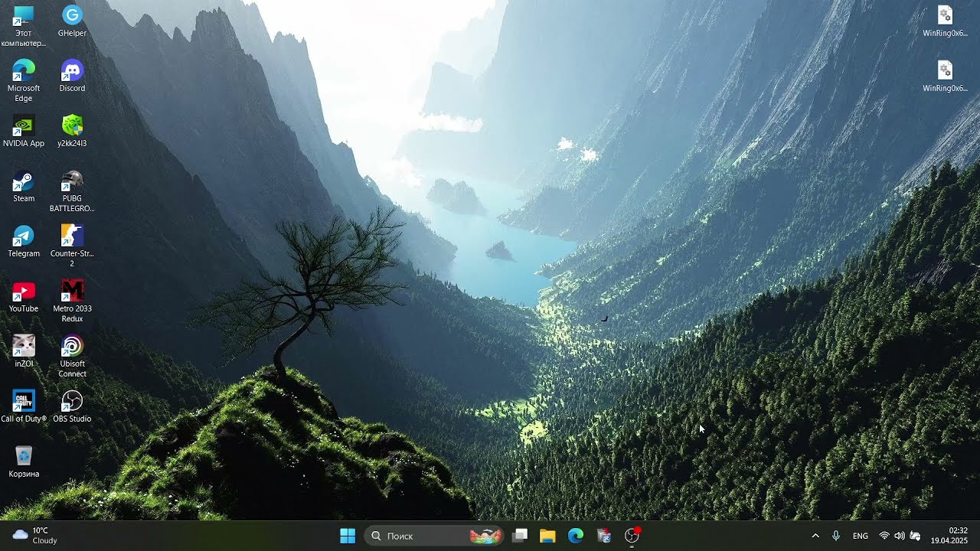Select the inZOI desktop icon
The image size is (980, 551).
24,351
